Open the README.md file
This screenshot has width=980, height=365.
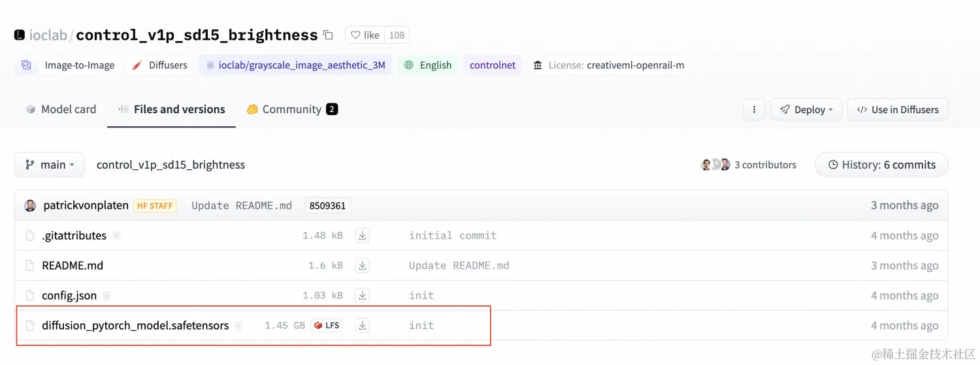[73, 266]
